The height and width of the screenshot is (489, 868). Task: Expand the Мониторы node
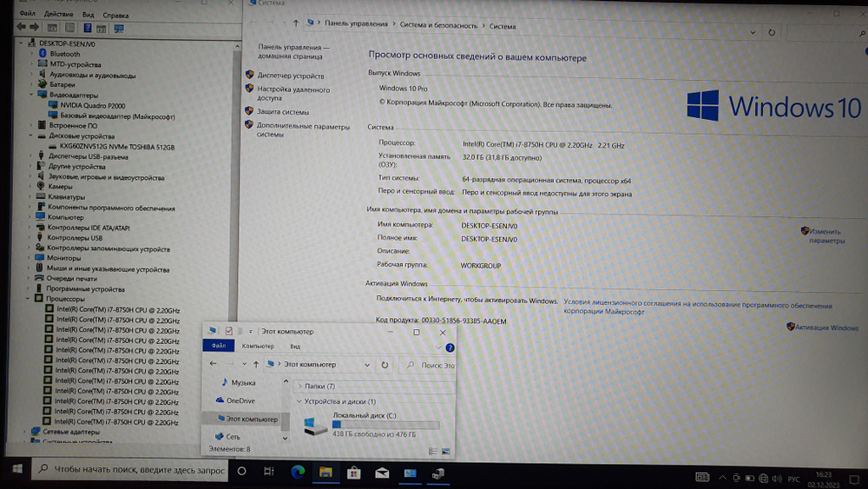click(29, 257)
